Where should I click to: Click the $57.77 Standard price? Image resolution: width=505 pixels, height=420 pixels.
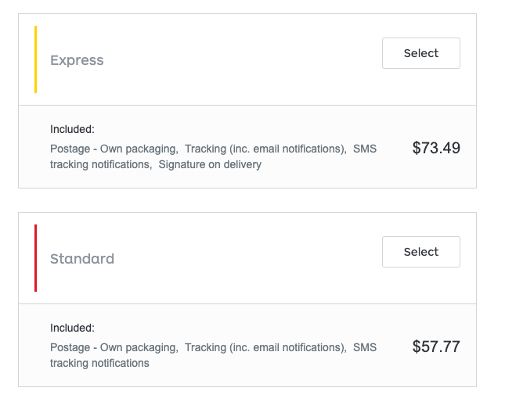pyautogui.click(x=436, y=346)
